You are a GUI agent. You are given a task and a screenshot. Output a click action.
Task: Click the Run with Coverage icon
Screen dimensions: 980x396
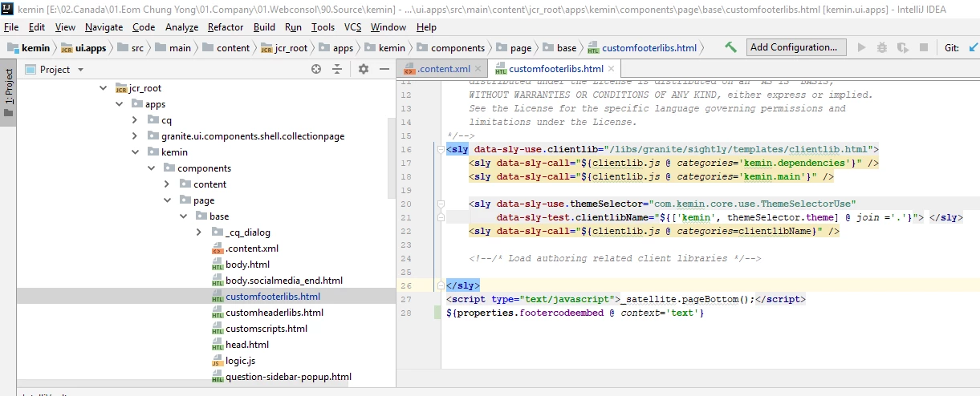point(902,47)
